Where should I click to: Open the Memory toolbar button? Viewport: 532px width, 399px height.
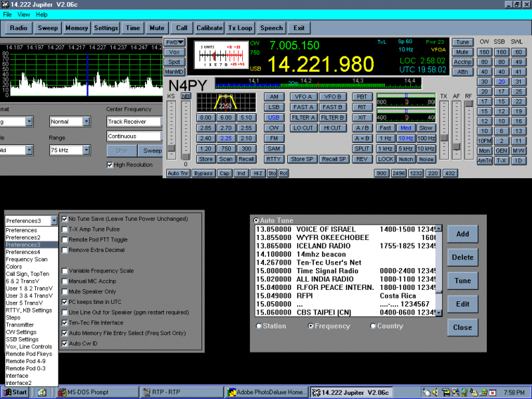pos(76,28)
